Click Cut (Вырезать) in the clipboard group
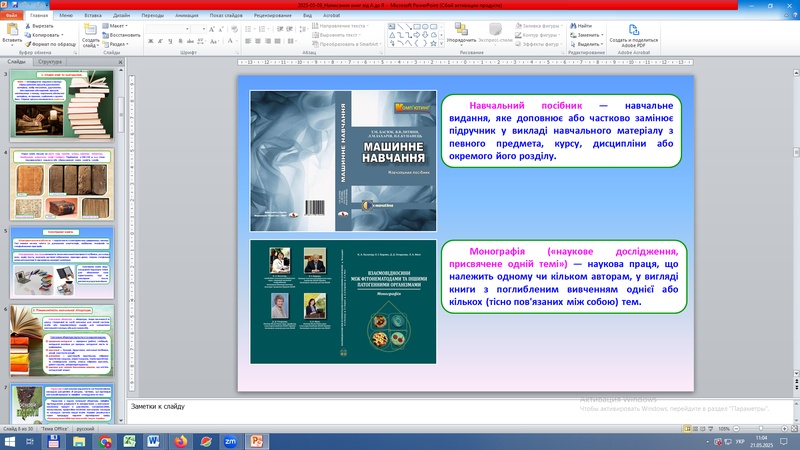This screenshot has height=450, width=800. click(x=39, y=26)
